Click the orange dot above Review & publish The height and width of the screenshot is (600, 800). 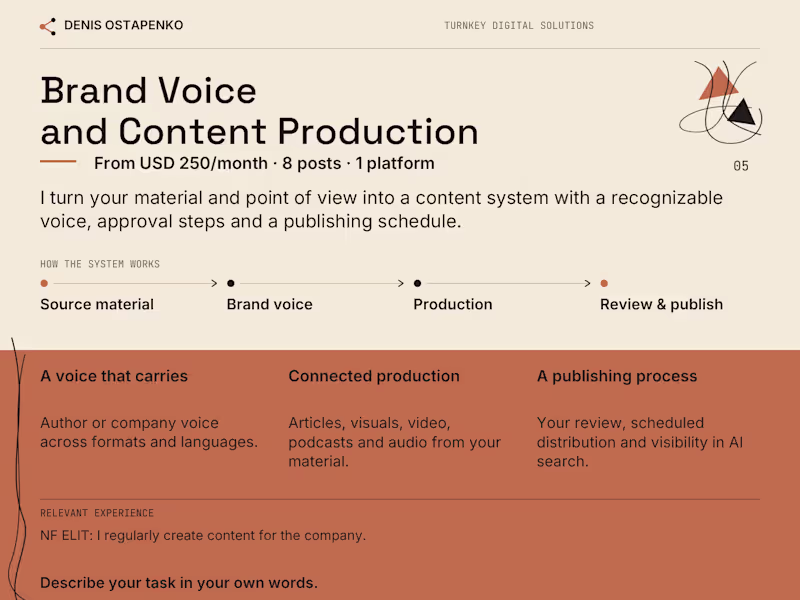pyautogui.click(x=604, y=283)
